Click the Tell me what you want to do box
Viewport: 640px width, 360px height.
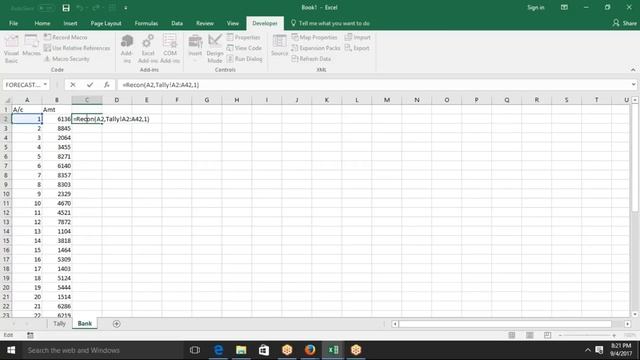click(x=330, y=23)
